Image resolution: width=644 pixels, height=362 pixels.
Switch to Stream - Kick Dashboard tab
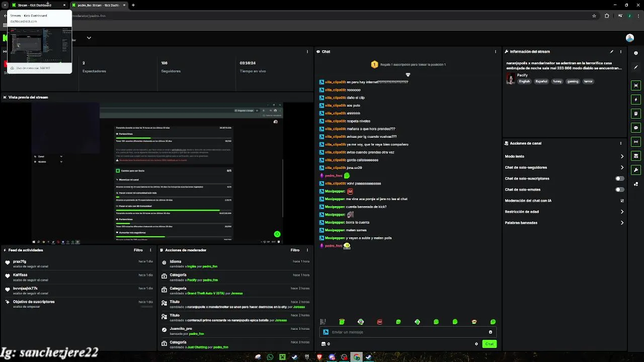35,5
